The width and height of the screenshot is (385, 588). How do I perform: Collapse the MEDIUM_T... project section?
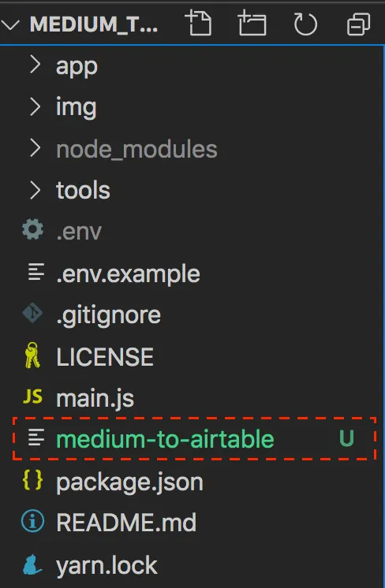[x=10, y=24]
